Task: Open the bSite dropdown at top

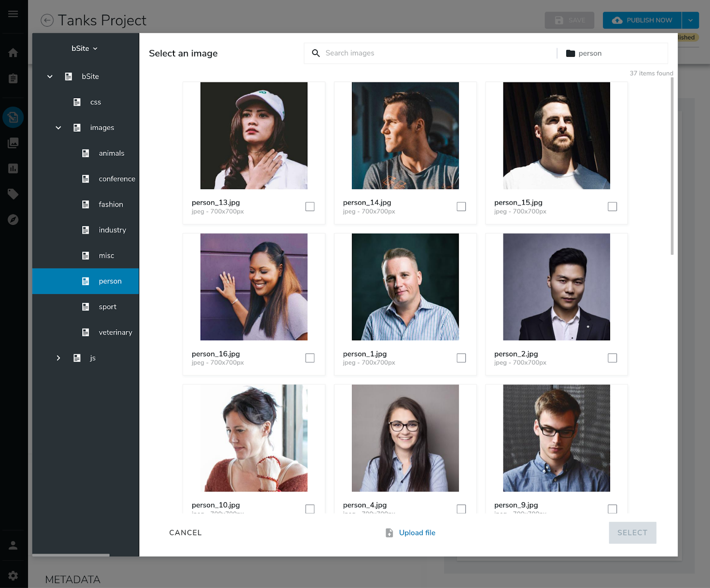Action: coord(84,48)
